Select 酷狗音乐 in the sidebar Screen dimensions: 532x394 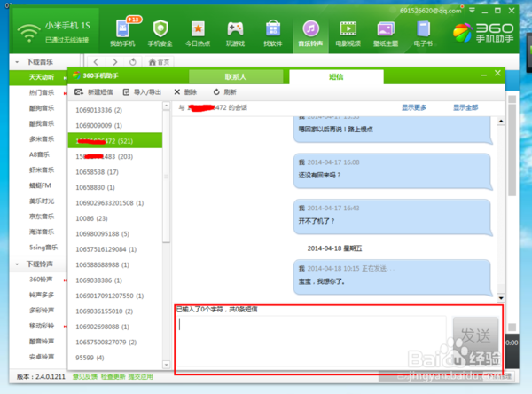pyautogui.click(x=42, y=108)
